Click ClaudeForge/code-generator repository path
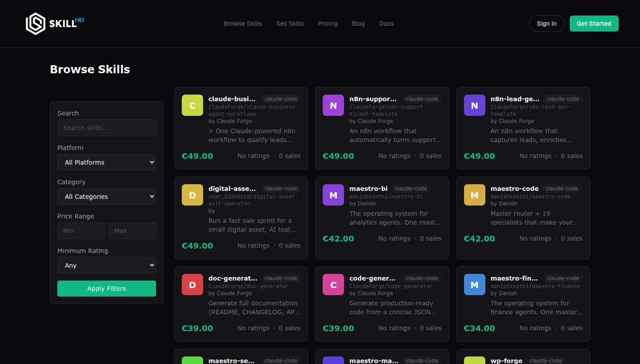The image size is (640, 364). (391, 286)
